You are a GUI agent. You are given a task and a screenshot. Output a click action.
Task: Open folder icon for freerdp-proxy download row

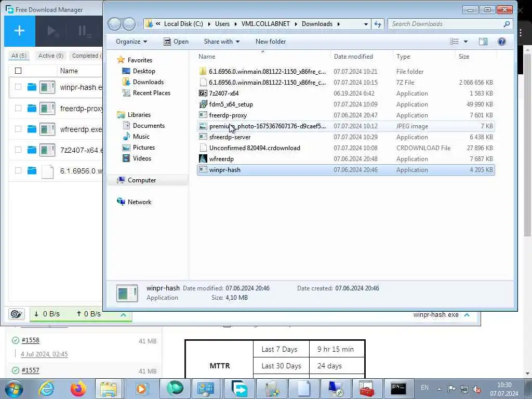32,108
